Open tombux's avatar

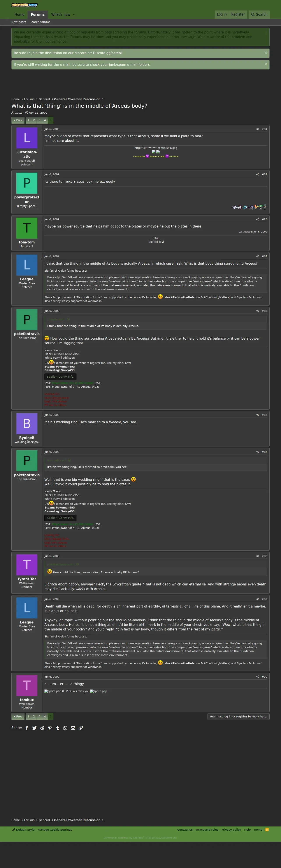click(x=27, y=686)
